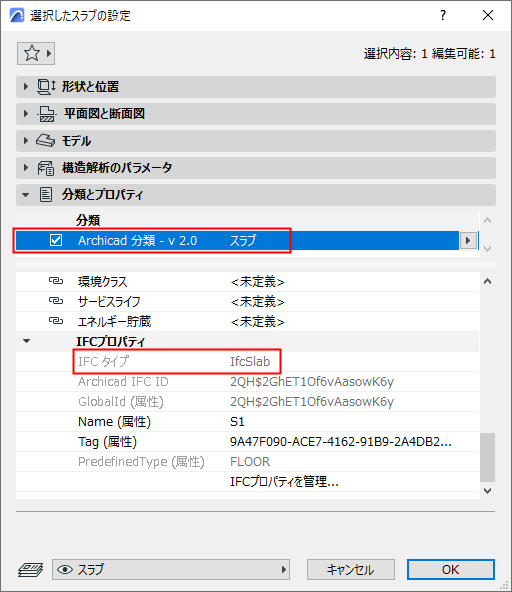Click the link icon beside エネルギー貯蔵
The image size is (512, 592).
[56, 321]
